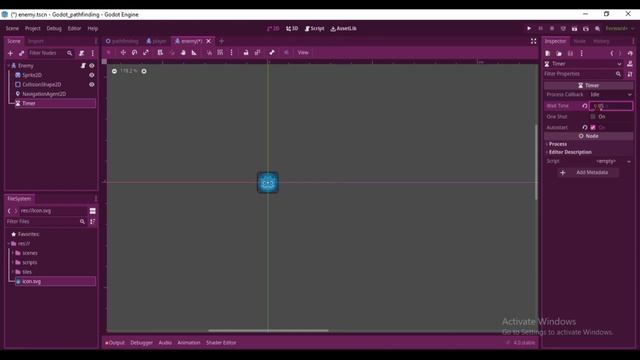Expand the Process section
The width and height of the screenshot is (640, 360).
558,144
